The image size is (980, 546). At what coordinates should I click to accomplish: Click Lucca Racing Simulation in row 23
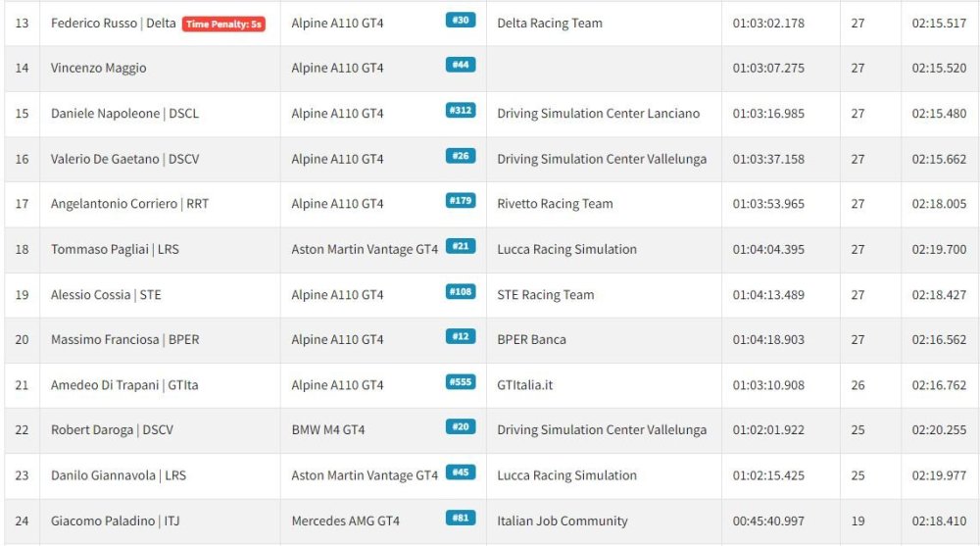pyautogui.click(x=566, y=475)
